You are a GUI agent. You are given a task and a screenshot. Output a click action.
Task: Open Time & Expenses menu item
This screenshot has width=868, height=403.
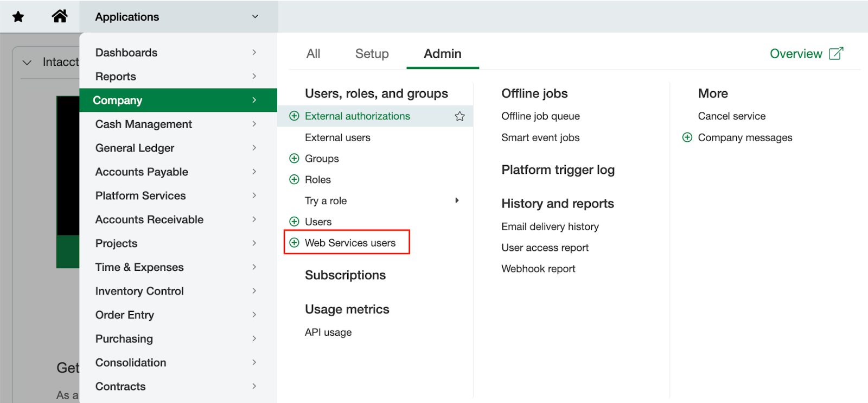pyautogui.click(x=178, y=267)
